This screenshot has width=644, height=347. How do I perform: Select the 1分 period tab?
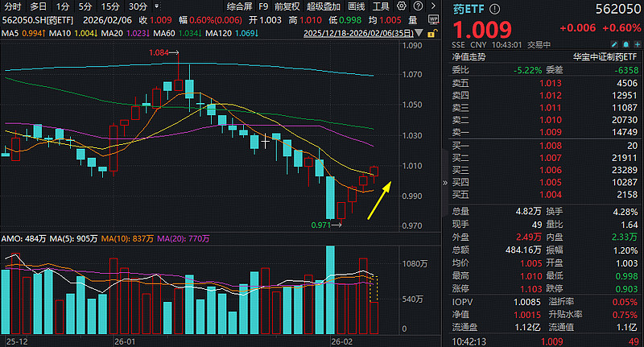(x=63, y=6)
